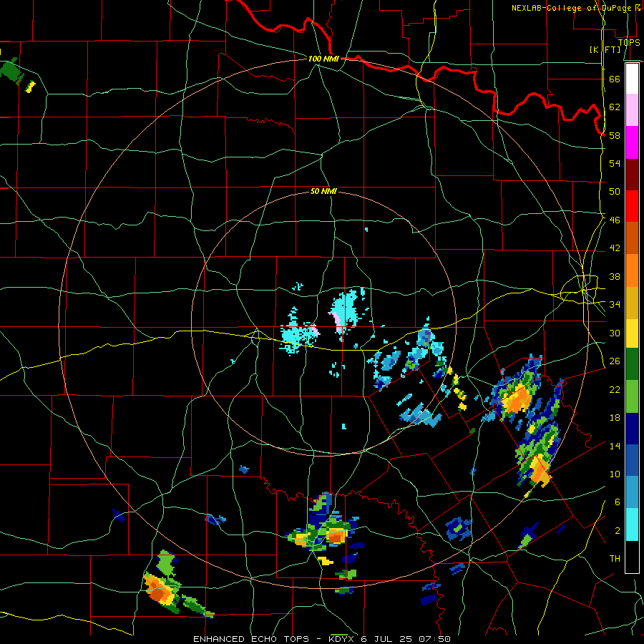Image resolution: width=644 pixels, height=644 pixels.
Task: Click the 30 legend value
Action: click(x=615, y=333)
